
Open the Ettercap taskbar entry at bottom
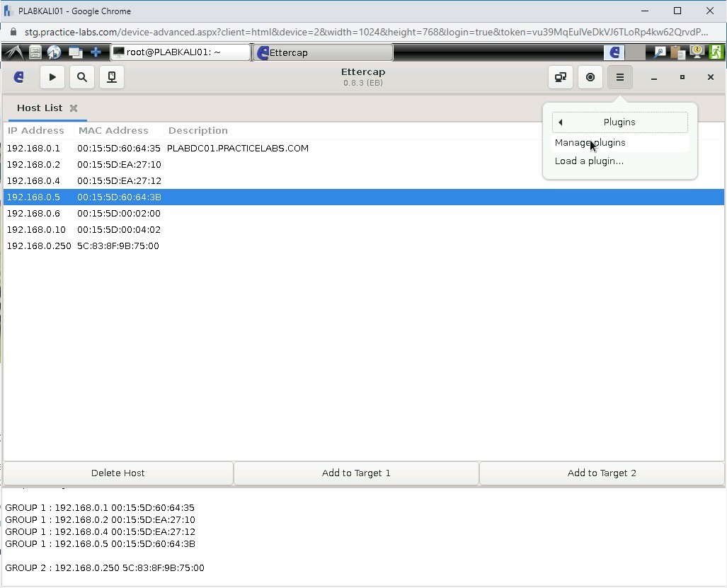(322, 52)
